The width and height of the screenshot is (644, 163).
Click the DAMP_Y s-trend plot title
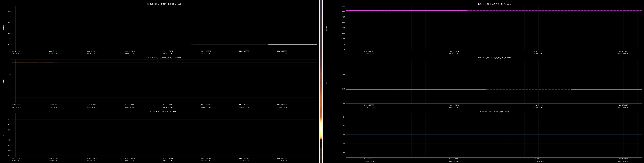[x=164, y=58]
